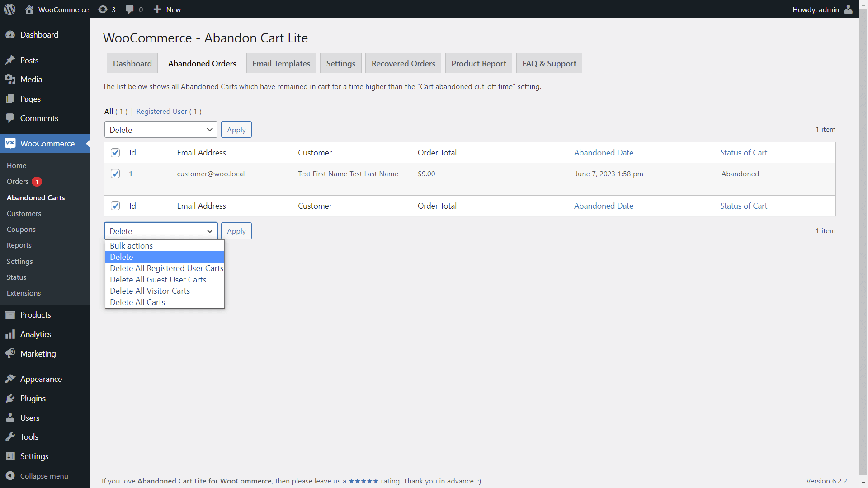Filter by Registered User link
The width and height of the screenshot is (868, 488).
pyautogui.click(x=161, y=112)
